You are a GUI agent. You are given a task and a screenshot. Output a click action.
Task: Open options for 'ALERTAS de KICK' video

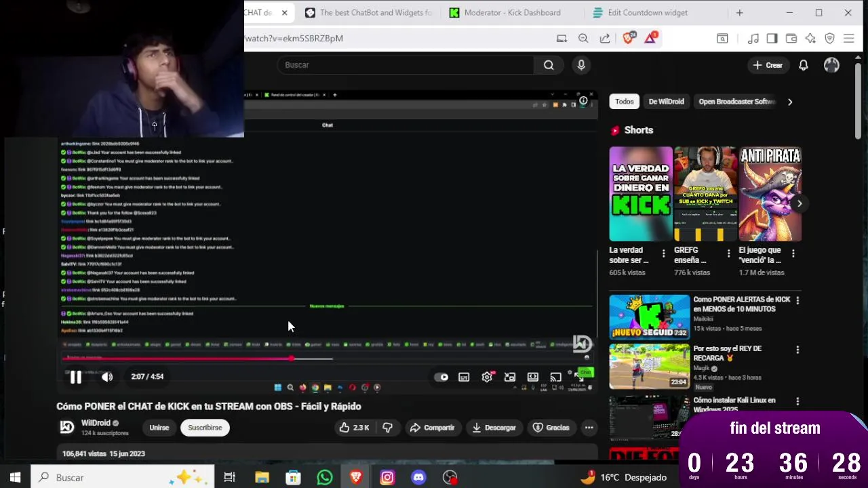point(797,300)
